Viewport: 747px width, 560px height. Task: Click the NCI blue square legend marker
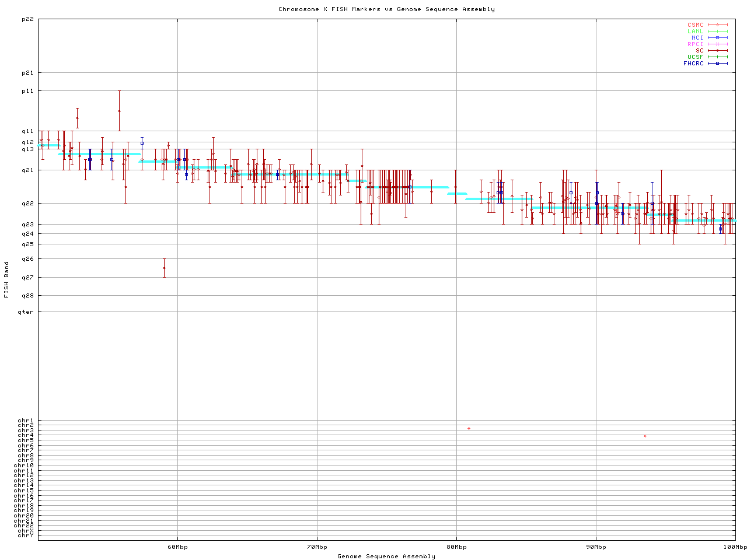tap(717, 38)
